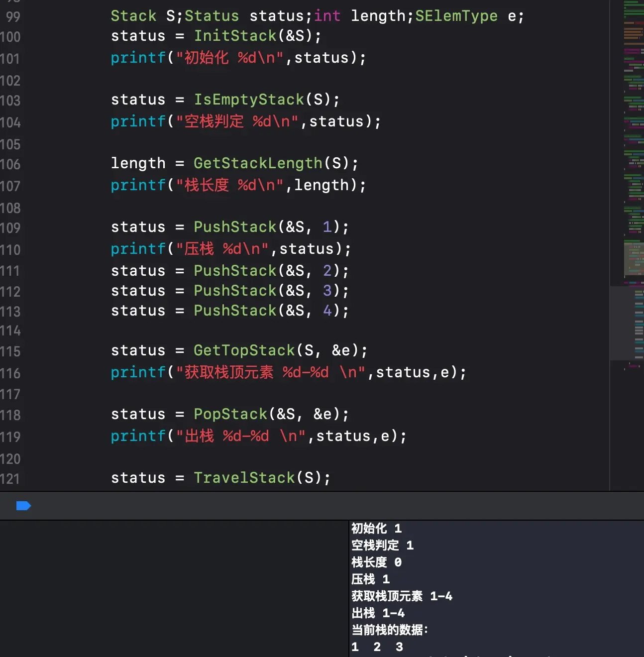The height and width of the screenshot is (657, 644).
Task: Click the TravelStack function call
Action: [x=244, y=478]
